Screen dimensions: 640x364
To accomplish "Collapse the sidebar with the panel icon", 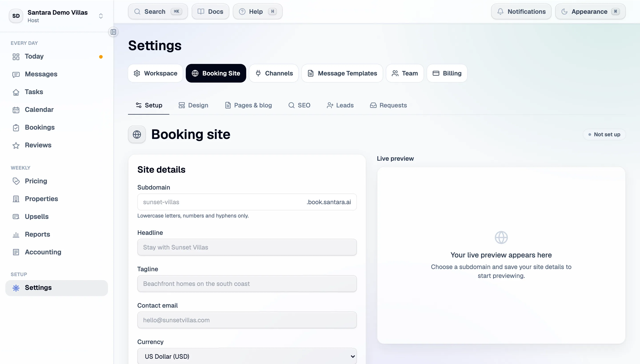I will 113,32.
